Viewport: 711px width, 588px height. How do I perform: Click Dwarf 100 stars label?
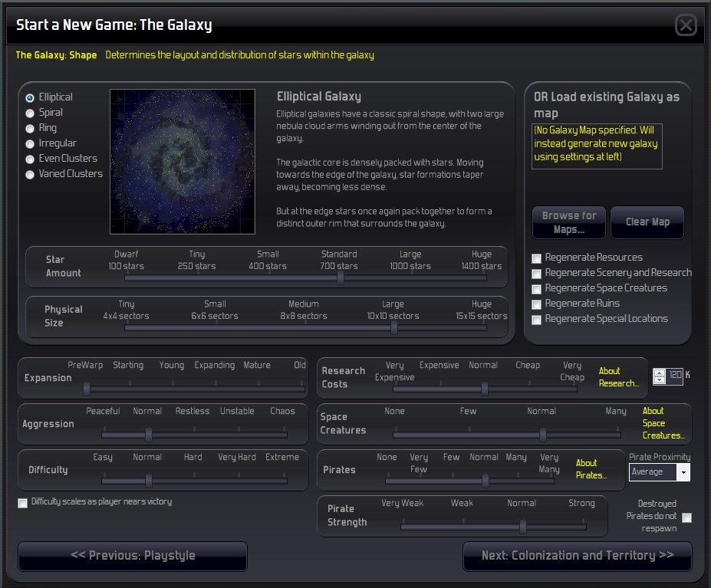tap(126, 260)
